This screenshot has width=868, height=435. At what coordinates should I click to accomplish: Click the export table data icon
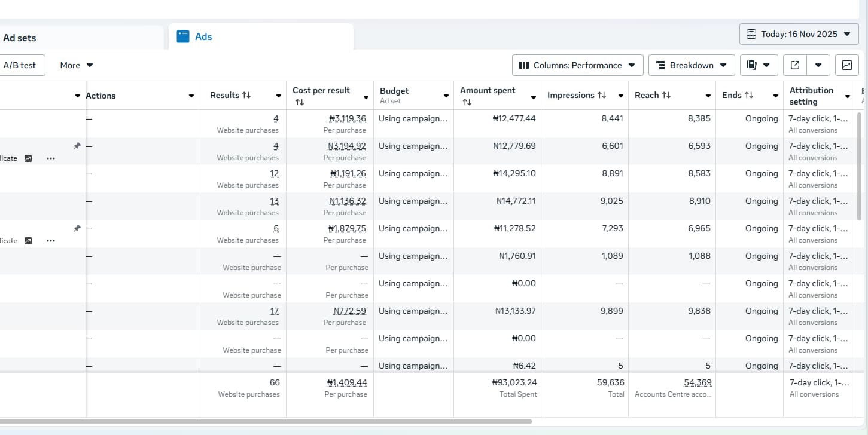click(795, 65)
